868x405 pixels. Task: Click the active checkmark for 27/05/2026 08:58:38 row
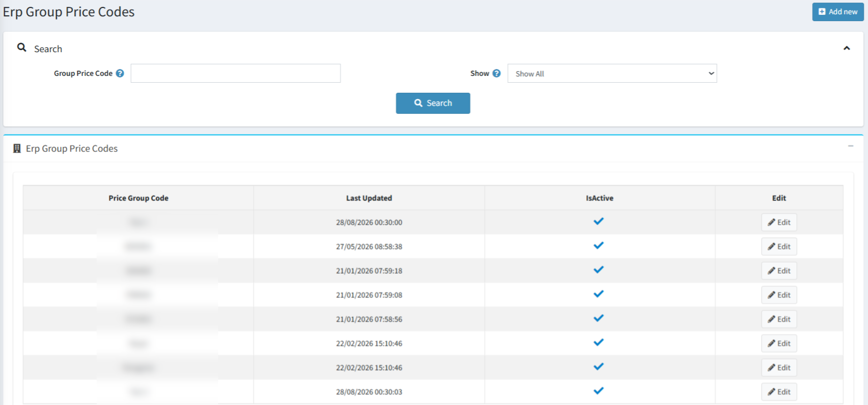tap(598, 246)
